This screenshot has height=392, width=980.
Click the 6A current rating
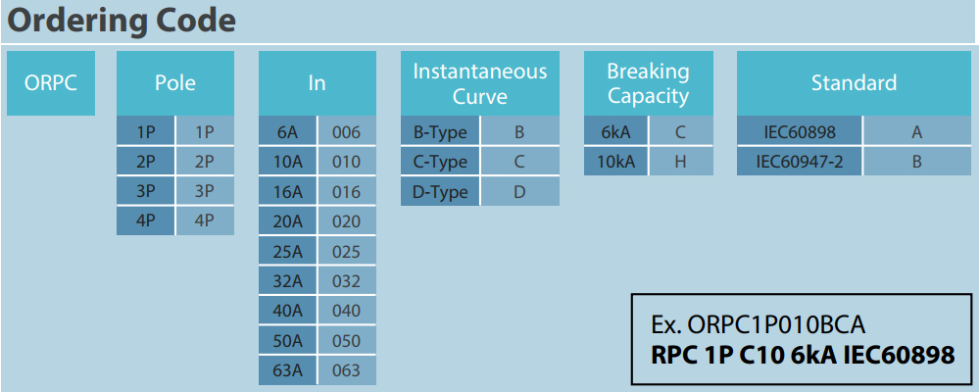(x=287, y=132)
